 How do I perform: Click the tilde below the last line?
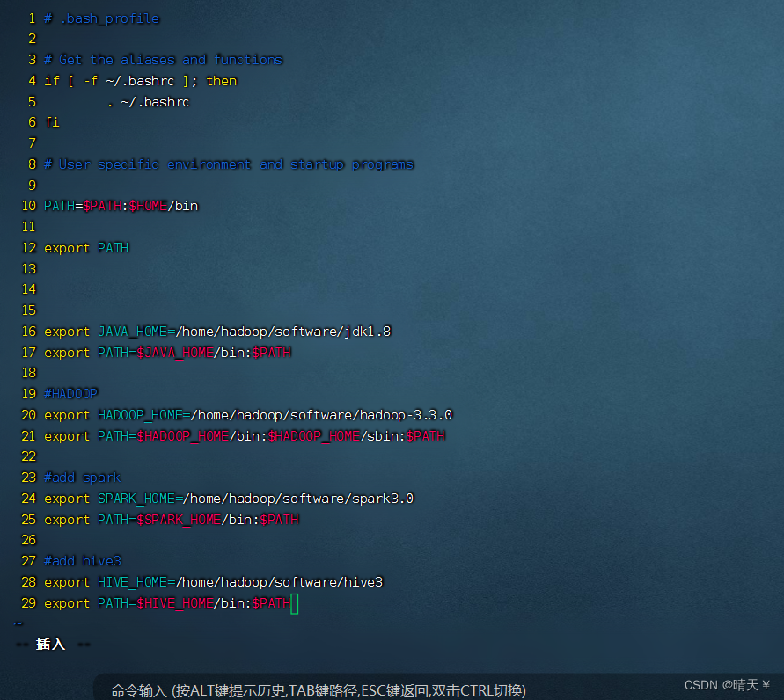pyautogui.click(x=18, y=622)
